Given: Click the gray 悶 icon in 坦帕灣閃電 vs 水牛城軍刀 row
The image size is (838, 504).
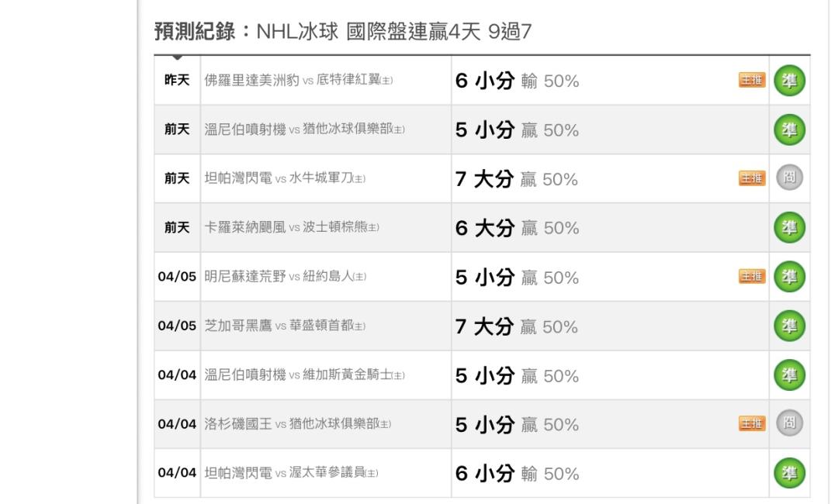Looking at the screenshot, I should [789, 178].
